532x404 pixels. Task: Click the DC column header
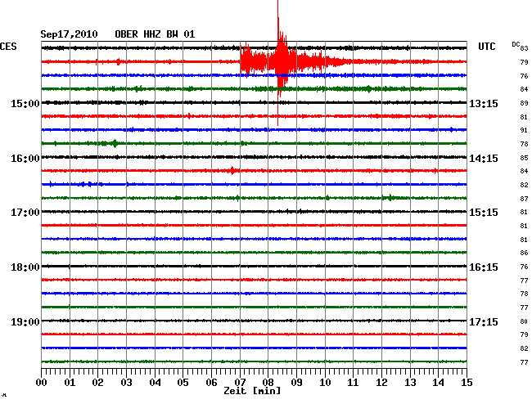click(x=516, y=44)
